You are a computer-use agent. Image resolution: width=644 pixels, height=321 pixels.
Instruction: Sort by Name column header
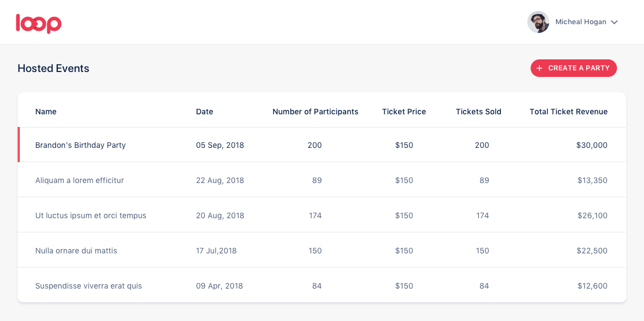tap(46, 112)
